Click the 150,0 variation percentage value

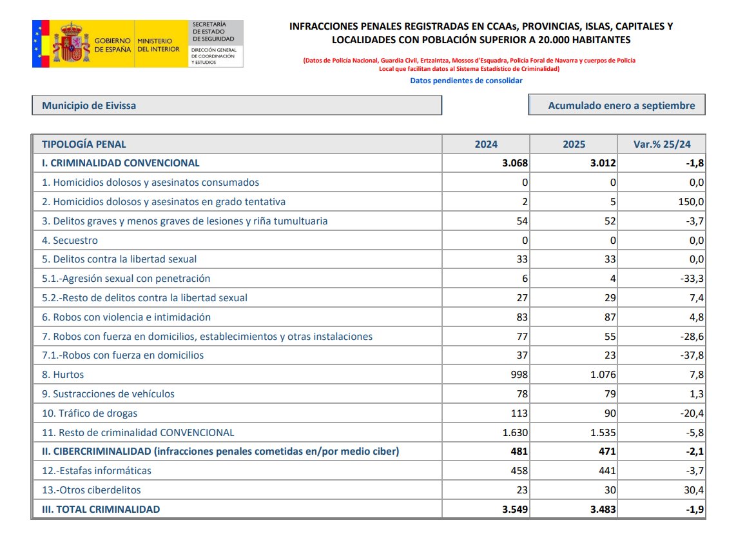tap(690, 202)
